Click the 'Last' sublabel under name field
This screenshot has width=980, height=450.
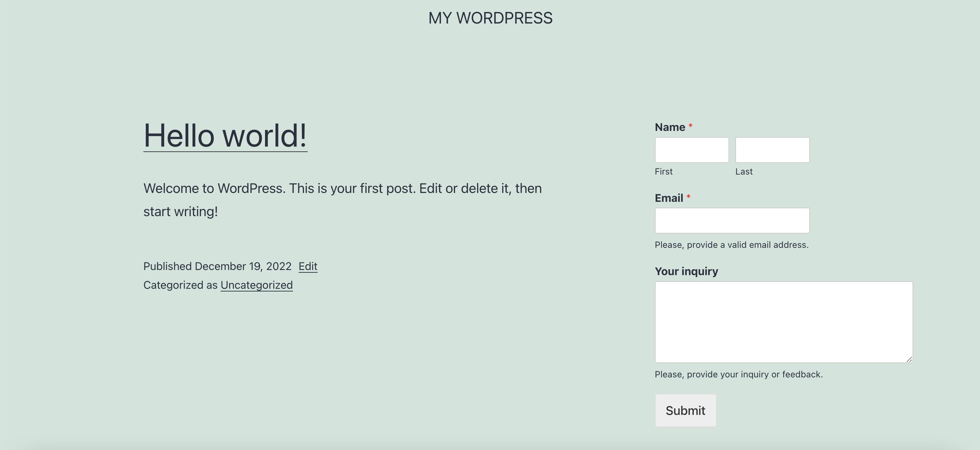[x=744, y=172]
